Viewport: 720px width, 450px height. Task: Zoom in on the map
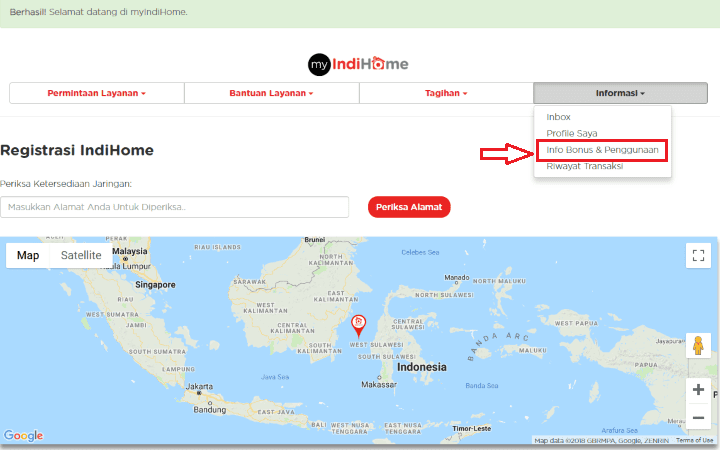(698, 390)
